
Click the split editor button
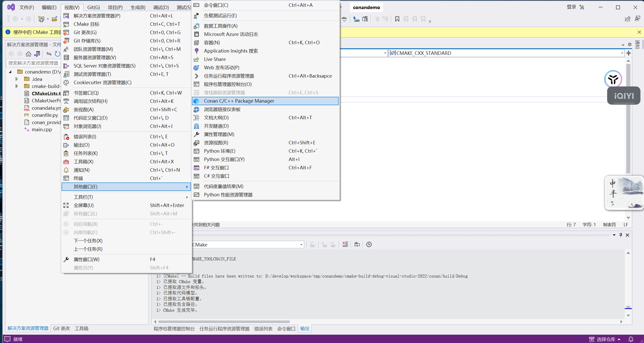[x=629, y=53]
